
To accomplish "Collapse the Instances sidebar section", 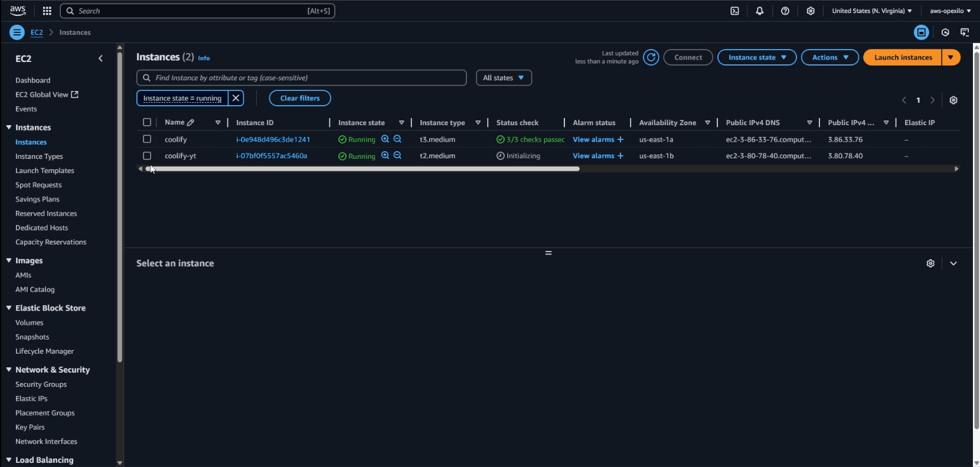I will point(9,128).
